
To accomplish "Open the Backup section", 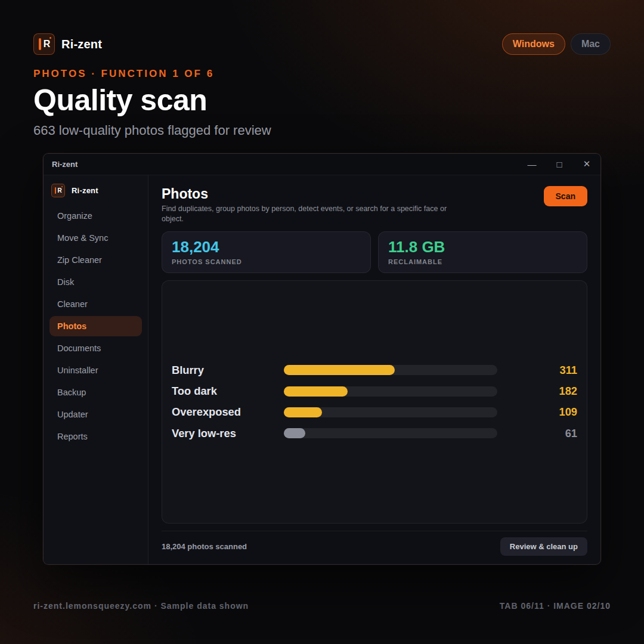I will click(x=95, y=392).
